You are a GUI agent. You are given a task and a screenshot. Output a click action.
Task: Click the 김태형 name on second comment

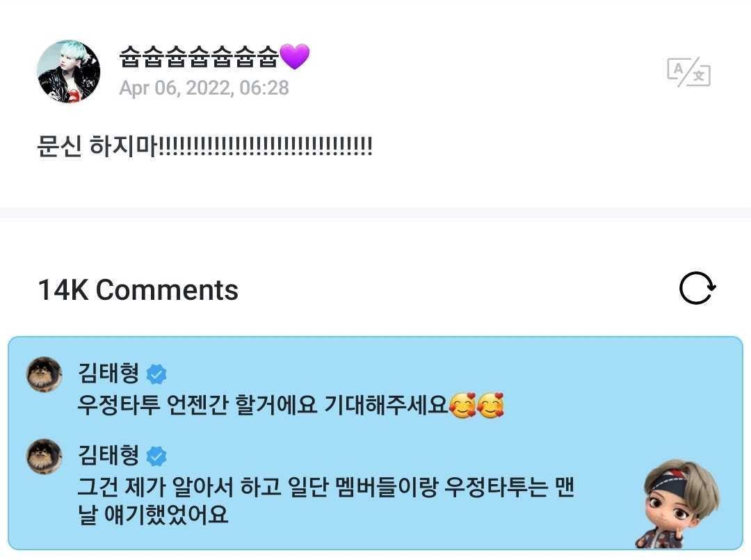tap(108, 456)
